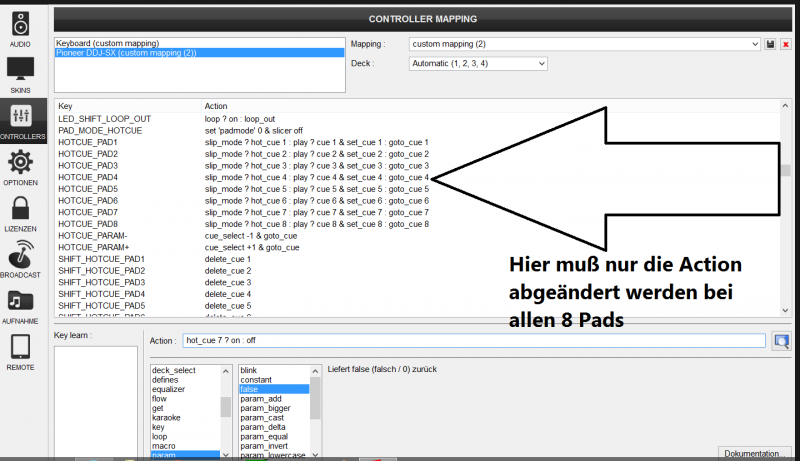Select Pioneer DDJ-SX device entry

point(199,53)
